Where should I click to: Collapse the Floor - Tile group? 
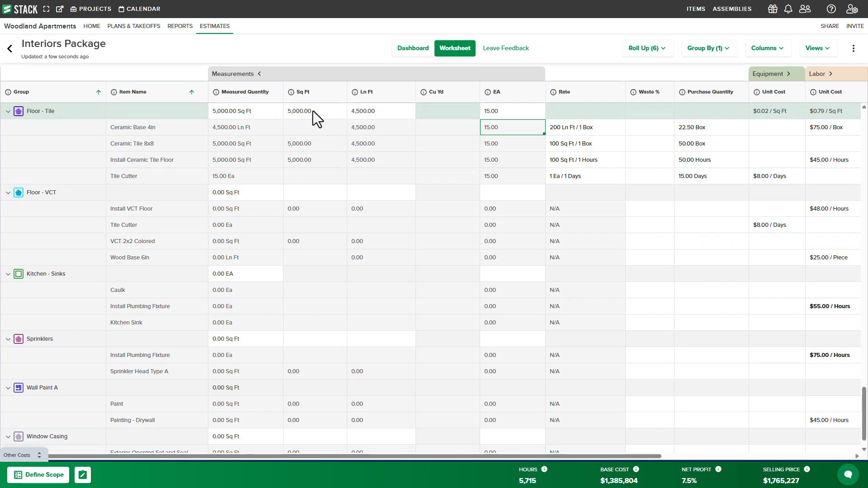point(8,111)
